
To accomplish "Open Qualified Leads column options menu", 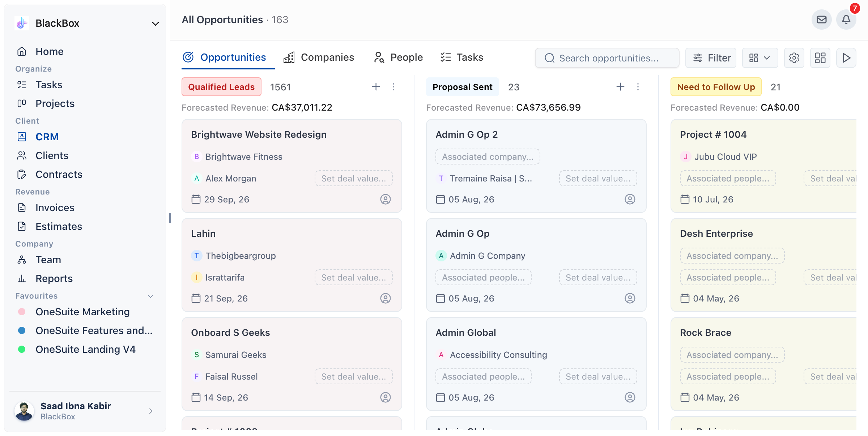I will tap(393, 87).
